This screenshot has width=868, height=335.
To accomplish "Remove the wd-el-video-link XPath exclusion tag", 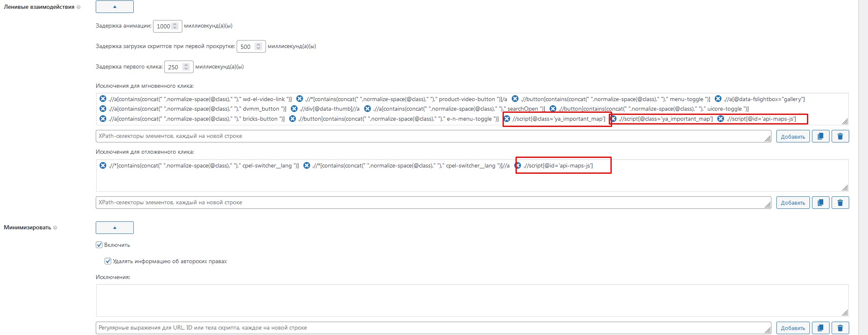I will click(103, 99).
